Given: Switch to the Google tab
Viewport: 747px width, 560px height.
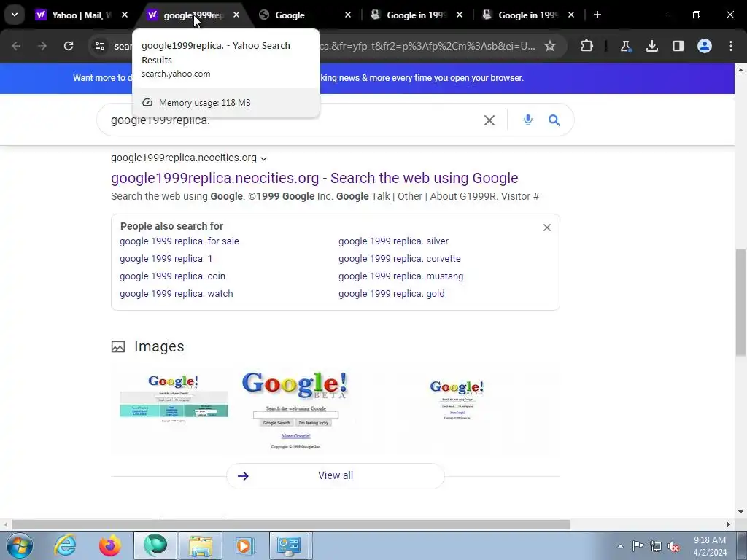Looking at the screenshot, I should pyautogui.click(x=305, y=15).
